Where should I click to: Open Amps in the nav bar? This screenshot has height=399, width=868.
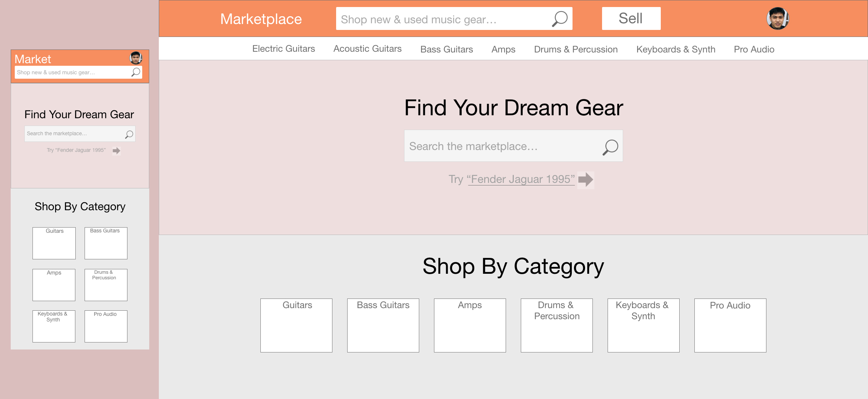[x=503, y=50]
